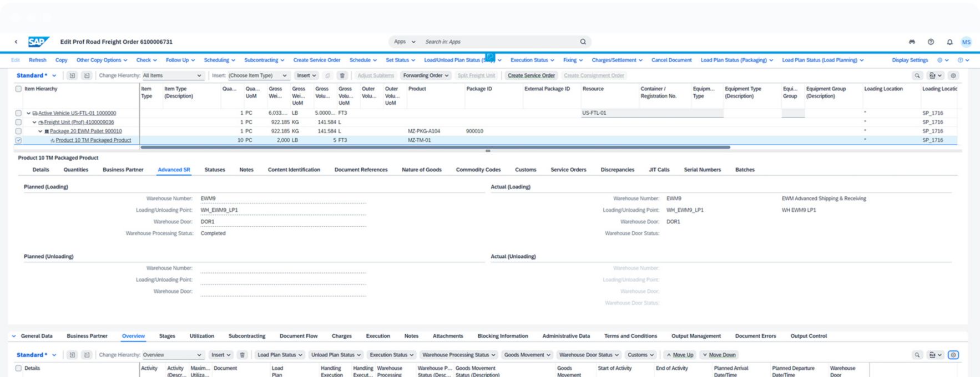Image resolution: width=980 pixels, height=377 pixels.
Task: Go back using the header back arrow
Action: click(x=16, y=42)
